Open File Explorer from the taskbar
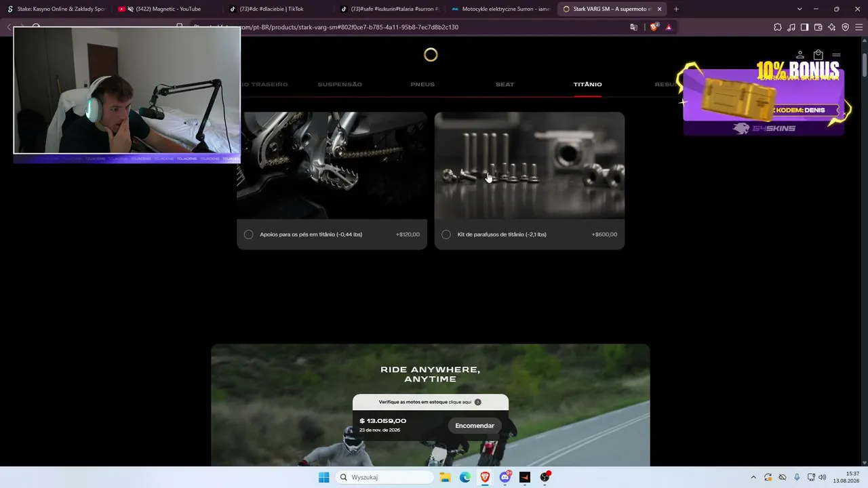The image size is (868, 488). [x=445, y=477]
